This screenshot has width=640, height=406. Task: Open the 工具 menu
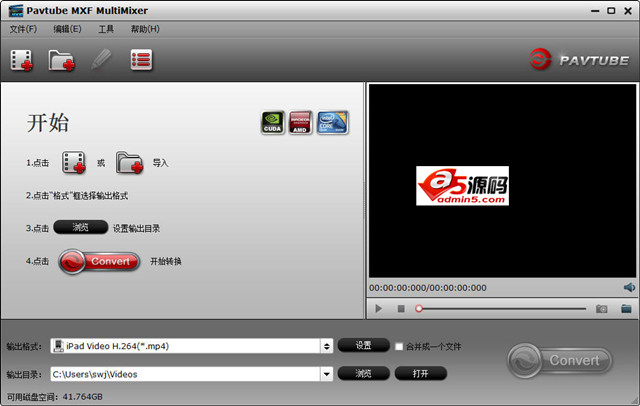106,29
